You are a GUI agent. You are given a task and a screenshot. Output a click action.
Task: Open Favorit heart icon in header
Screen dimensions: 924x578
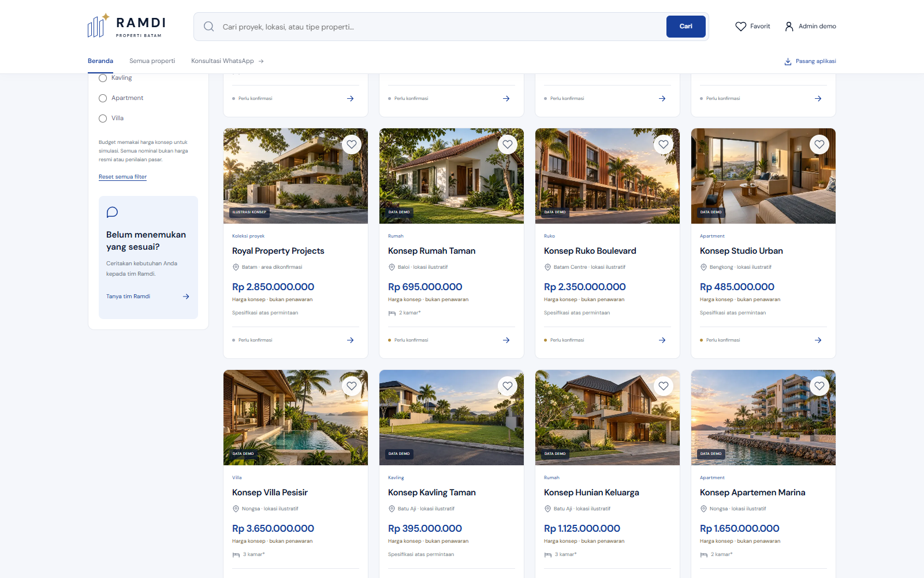click(x=740, y=27)
